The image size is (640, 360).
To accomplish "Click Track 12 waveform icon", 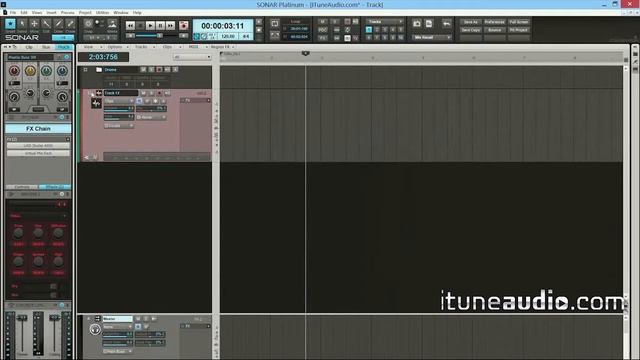I will coord(96,104).
